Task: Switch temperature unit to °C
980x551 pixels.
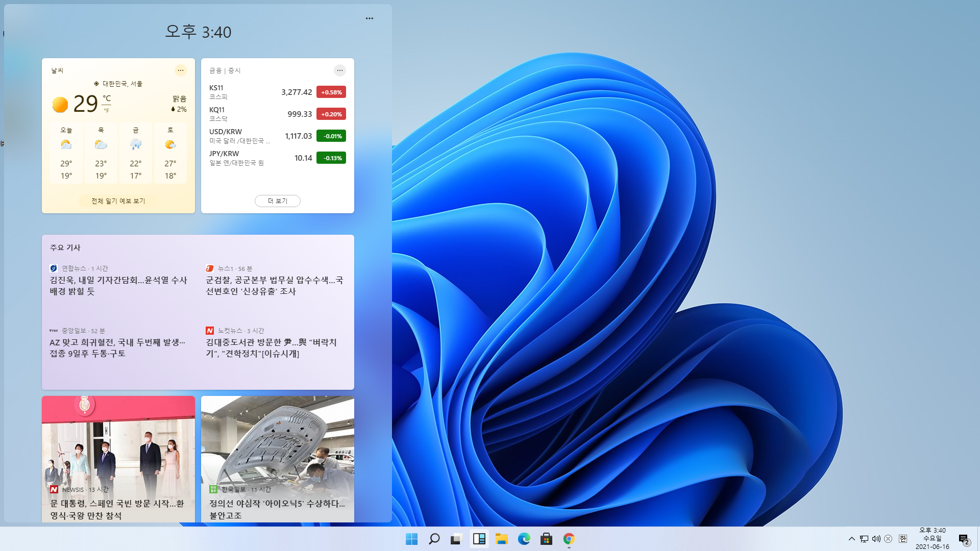Action: point(107,98)
